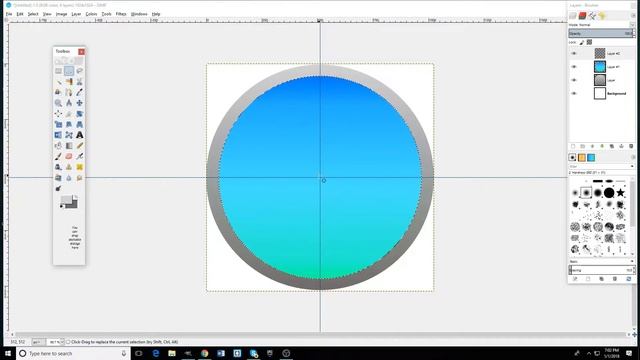The width and height of the screenshot is (640, 360).
Task: Select the Paths tool
Action: [69, 92]
